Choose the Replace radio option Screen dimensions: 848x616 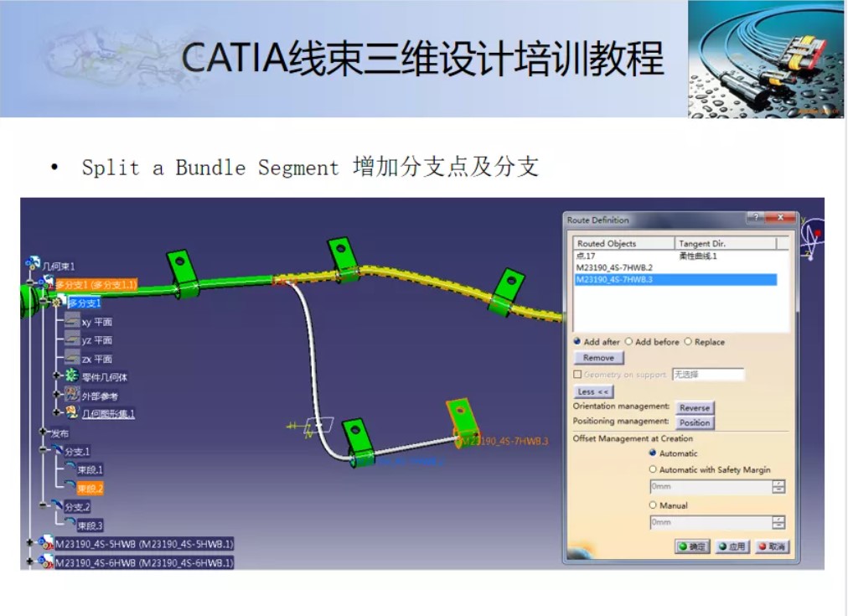pos(688,342)
